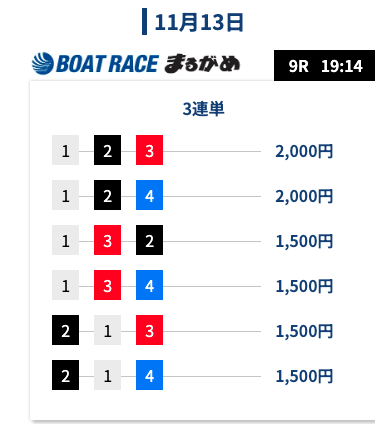The height and width of the screenshot is (424, 375).
Task: Select the 9R 19:14 race label
Action: (325, 66)
